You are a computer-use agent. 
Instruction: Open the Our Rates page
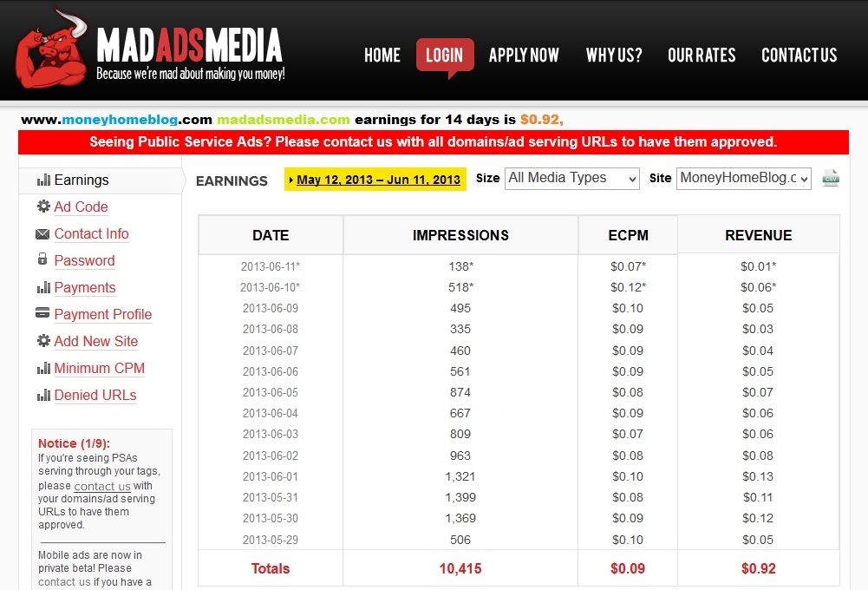click(x=702, y=56)
